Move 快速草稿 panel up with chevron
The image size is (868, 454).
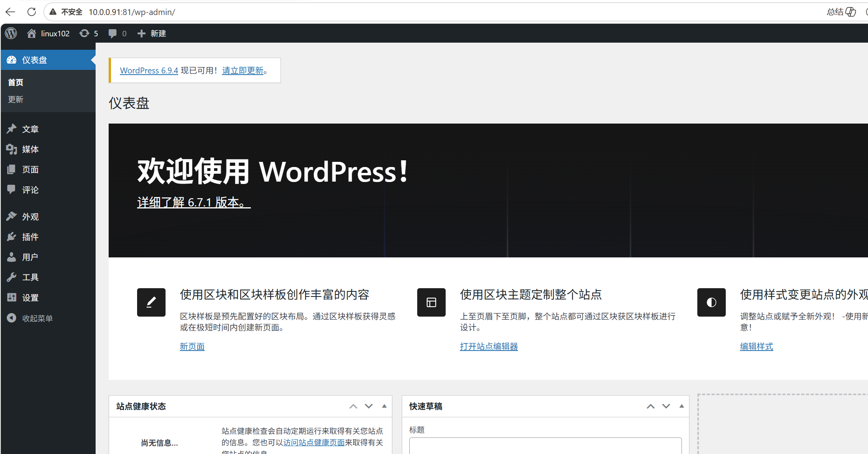click(650, 406)
